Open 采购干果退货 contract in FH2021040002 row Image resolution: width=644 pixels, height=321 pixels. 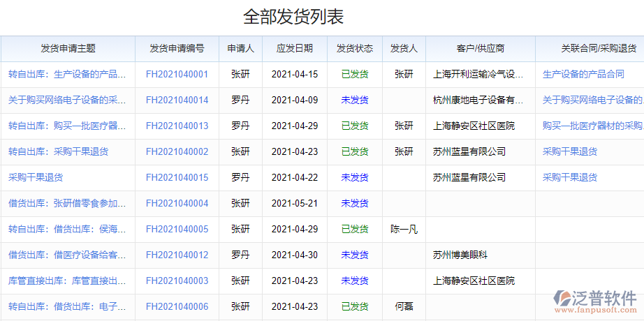pyautogui.click(x=570, y=152)
